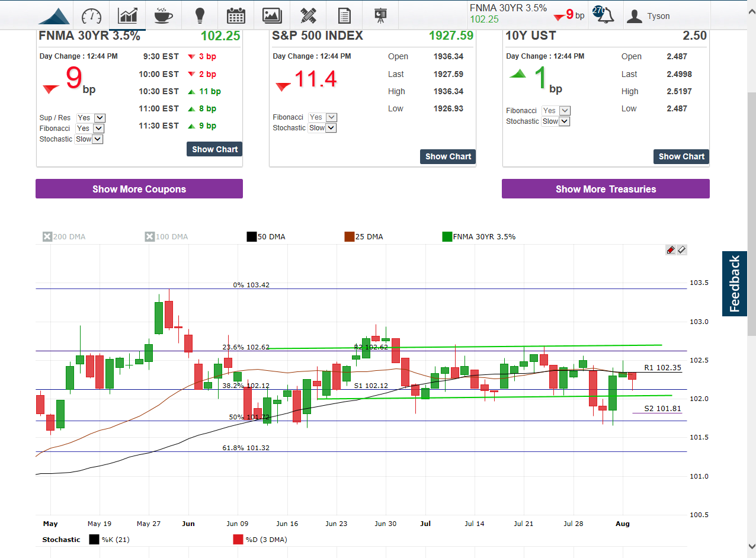Click Show Chart in S&P 500 card
Screen dimensions: 756x558
click(448, 156)
